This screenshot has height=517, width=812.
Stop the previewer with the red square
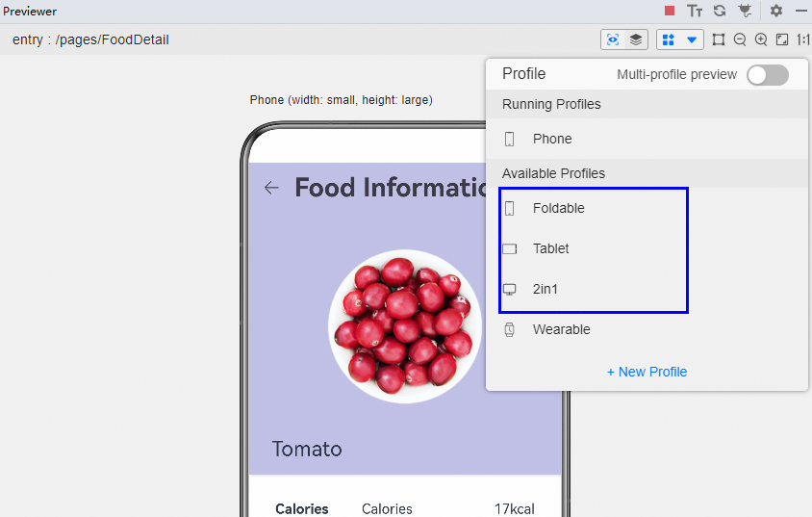[670, 11]
